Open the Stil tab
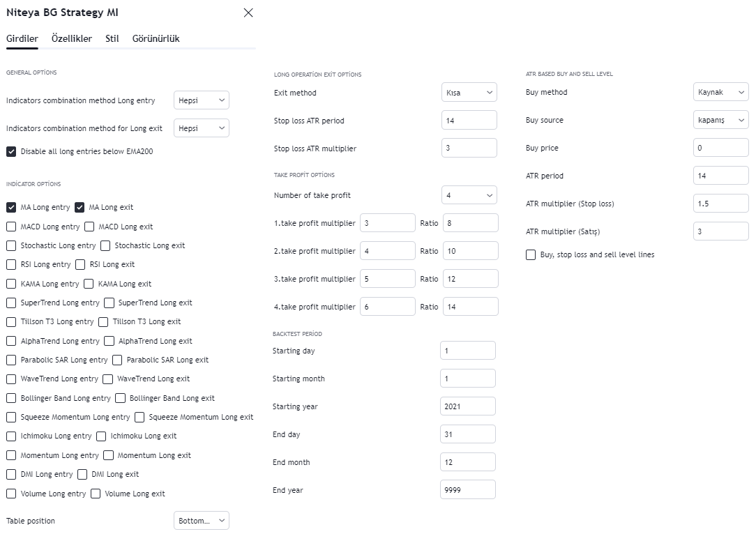This screenshot has height=534, width=756. click(112, 38)
